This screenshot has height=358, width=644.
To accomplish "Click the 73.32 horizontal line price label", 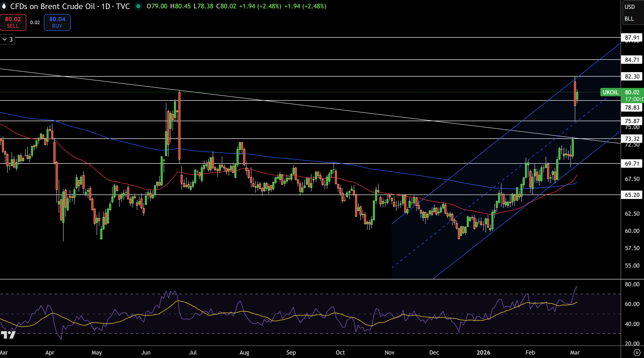I will tap(632, 139).
